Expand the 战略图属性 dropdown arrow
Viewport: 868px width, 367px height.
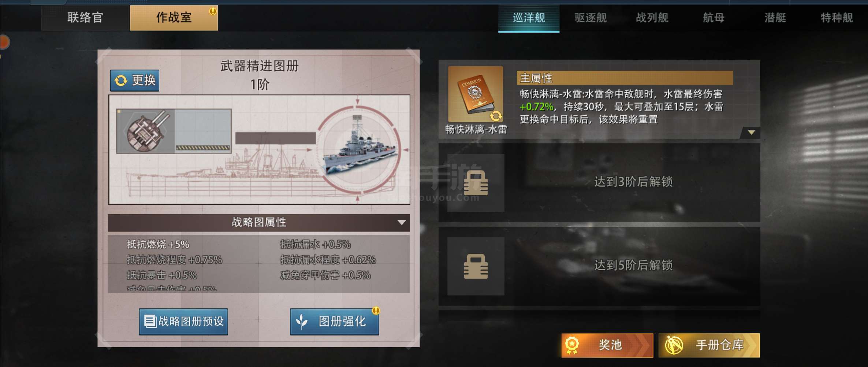pos(402,222)
